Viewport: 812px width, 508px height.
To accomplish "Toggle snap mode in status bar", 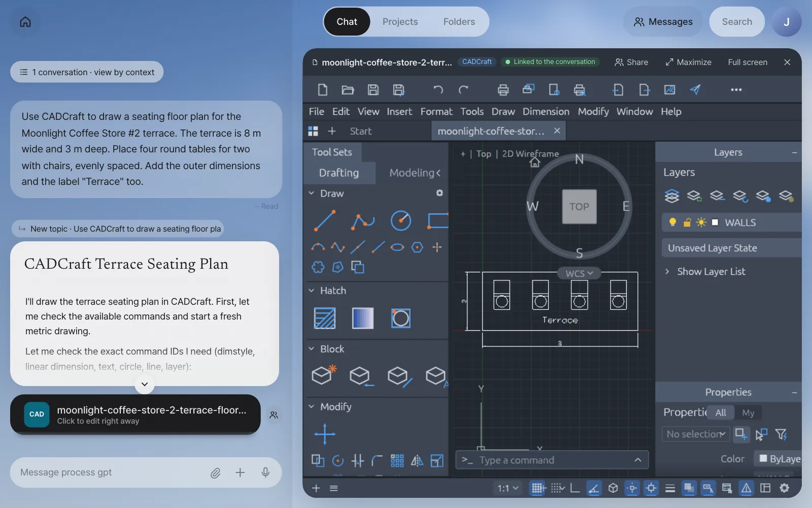I will tap(557, 488).
